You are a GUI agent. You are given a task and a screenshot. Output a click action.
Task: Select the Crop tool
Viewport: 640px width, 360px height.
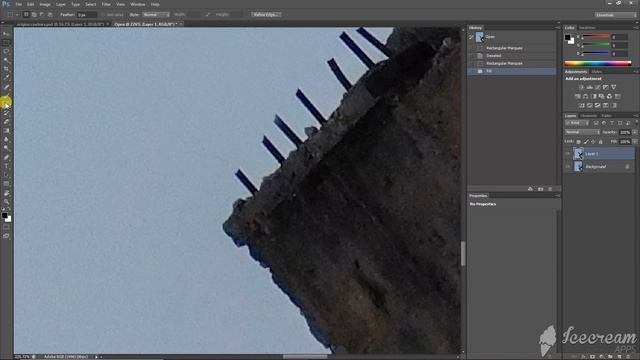coord(6,69)
